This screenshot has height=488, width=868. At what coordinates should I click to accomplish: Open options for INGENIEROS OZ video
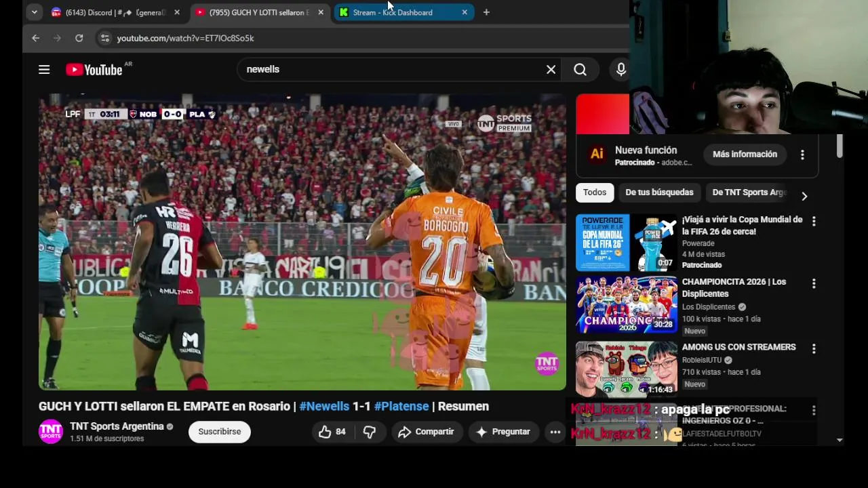tap(814, 410)
